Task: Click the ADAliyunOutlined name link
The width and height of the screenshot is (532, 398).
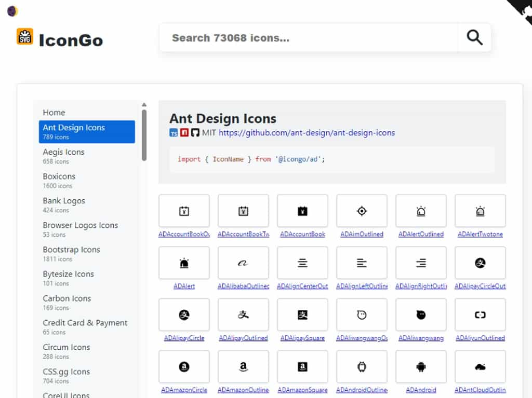Action: pyautogui.click(x=480, y=338)
